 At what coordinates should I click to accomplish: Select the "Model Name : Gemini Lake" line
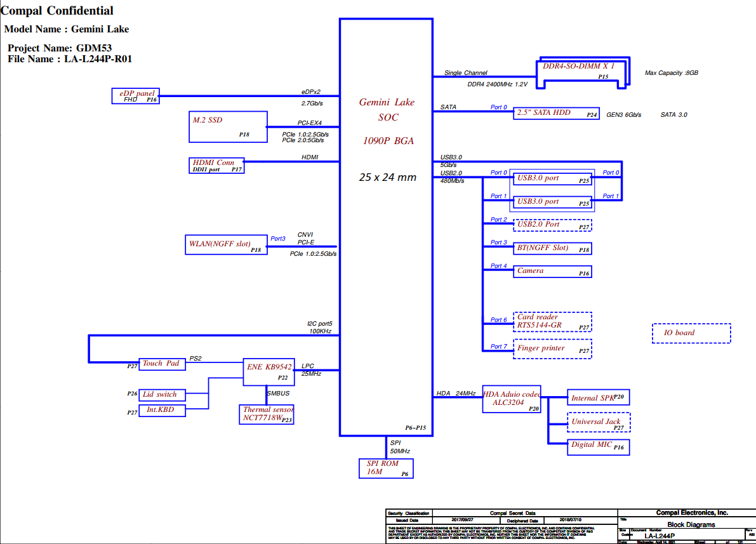click(67, 29)
